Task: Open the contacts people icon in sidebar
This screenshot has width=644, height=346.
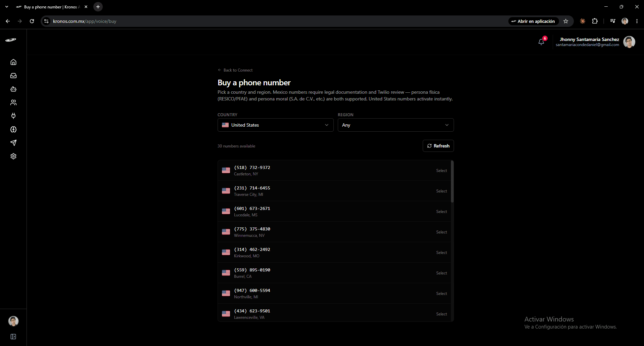Action: point(13,102)
